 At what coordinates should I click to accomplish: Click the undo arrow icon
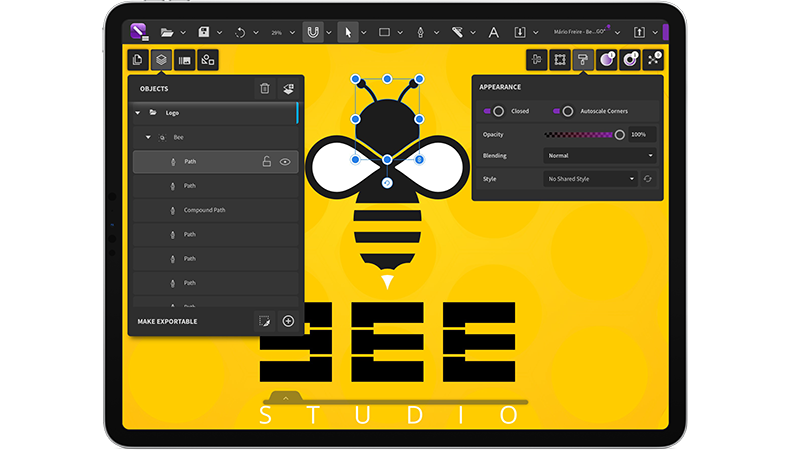click(240, 32)
